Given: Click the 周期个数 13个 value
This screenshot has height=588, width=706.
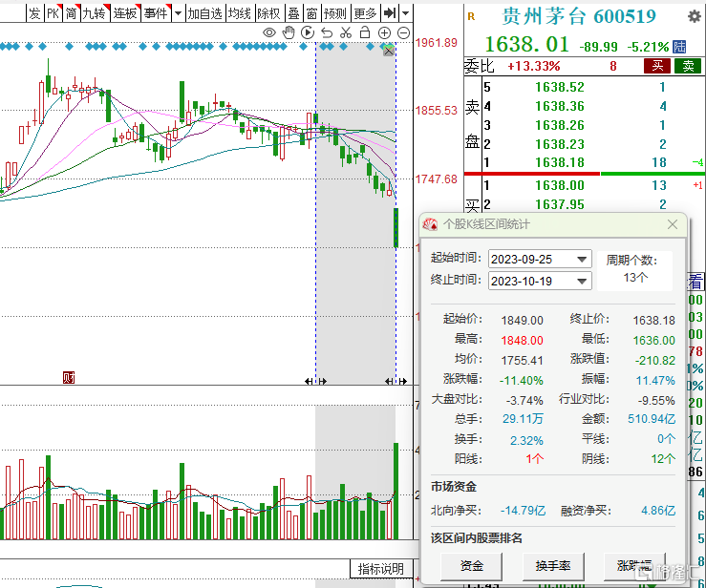Looking at the screenshot, I should 635,277.
